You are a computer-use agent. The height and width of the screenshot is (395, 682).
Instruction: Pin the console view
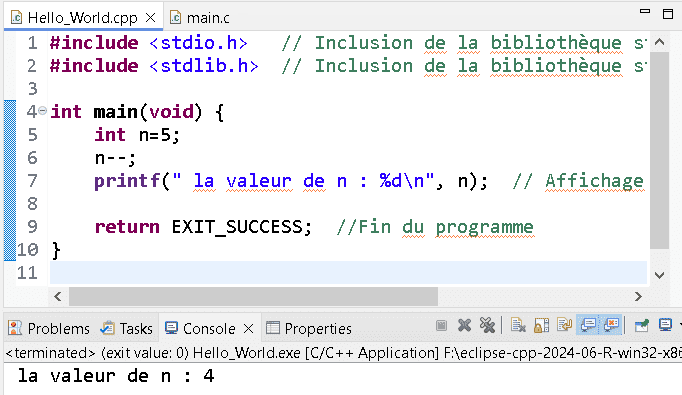pyautogui.click(x=642, y=325)
